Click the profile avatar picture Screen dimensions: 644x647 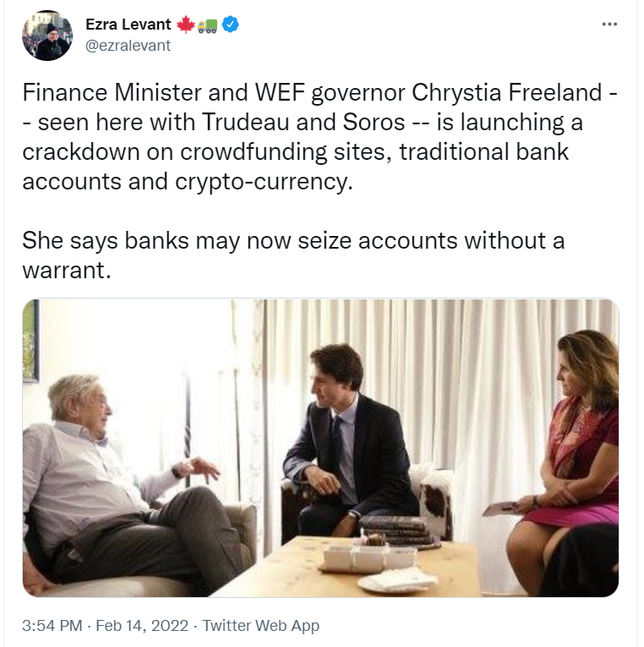(47, 36)
